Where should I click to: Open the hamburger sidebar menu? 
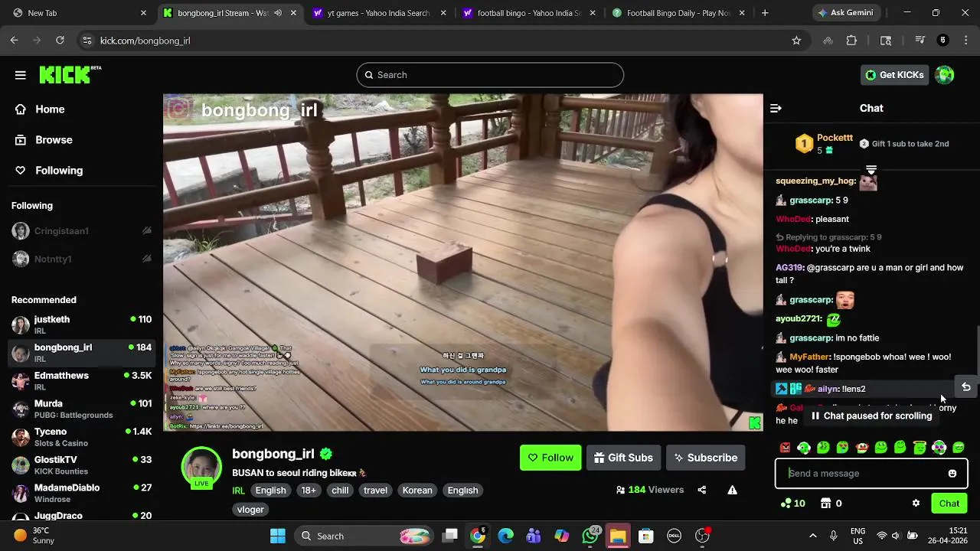pyautogui.click(x=21, y=75)
